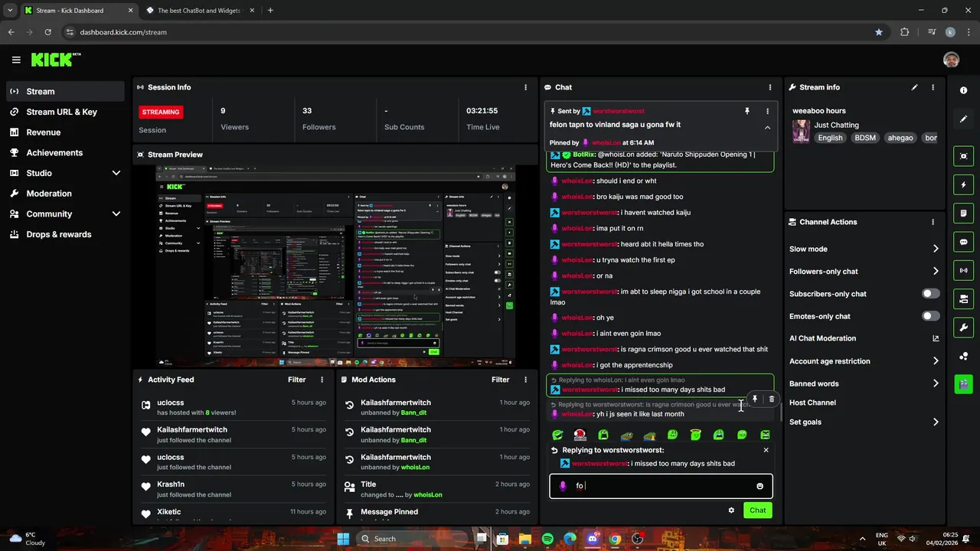Image resolution: width=980 pixels, height=551 pixels.
Task: Open Activity Feed three-dot menu
Action: pyautogui.click(x=322, y=380)
